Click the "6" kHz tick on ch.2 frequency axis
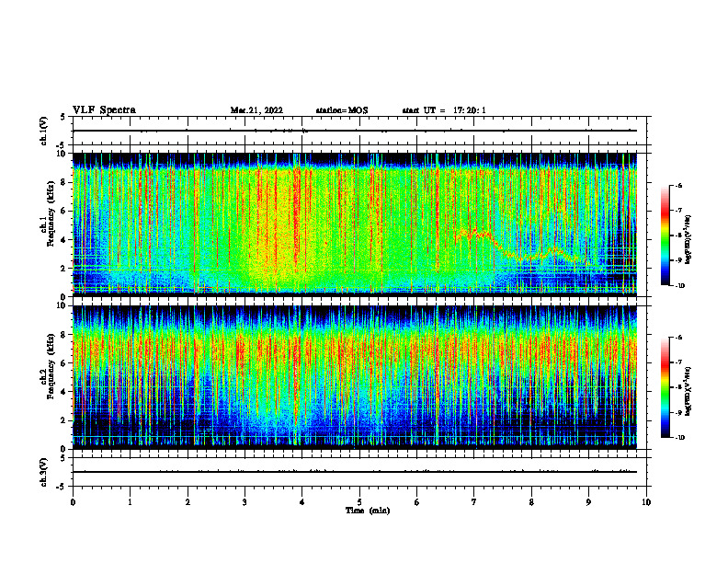This screenshot has height=563, width=728. point(63,363)
